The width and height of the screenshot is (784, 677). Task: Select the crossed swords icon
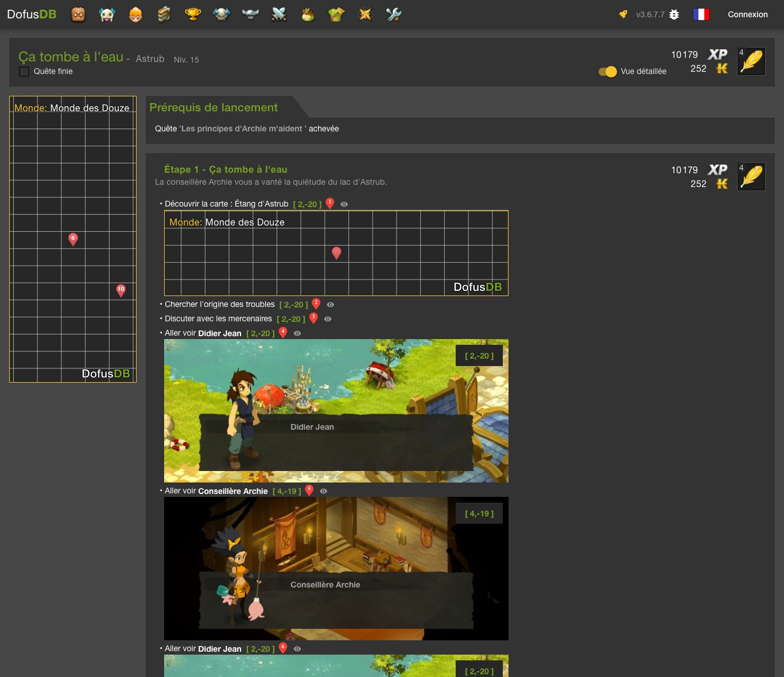point(279,14)
